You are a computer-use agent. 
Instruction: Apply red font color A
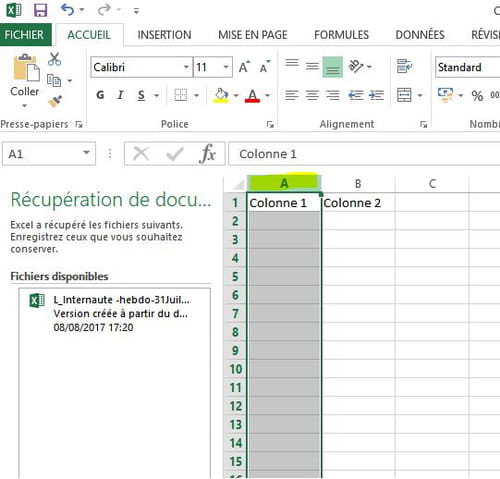tap(252, 95)
